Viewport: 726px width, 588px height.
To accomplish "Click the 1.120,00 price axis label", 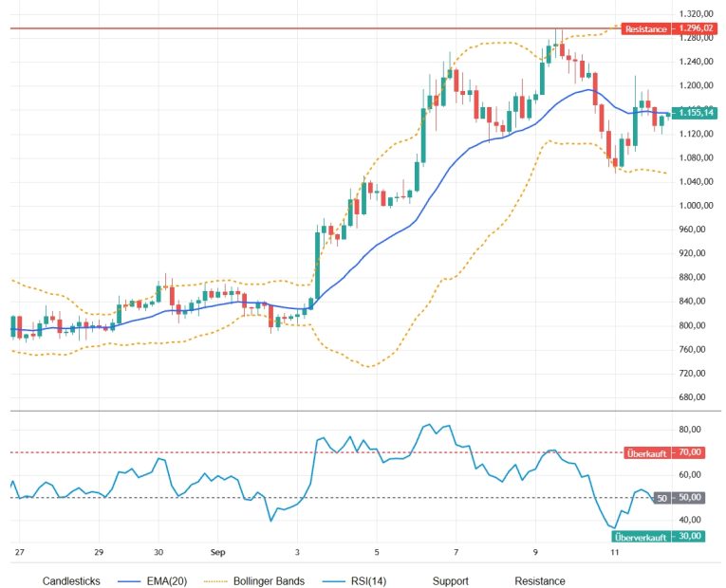I will 695,134.
